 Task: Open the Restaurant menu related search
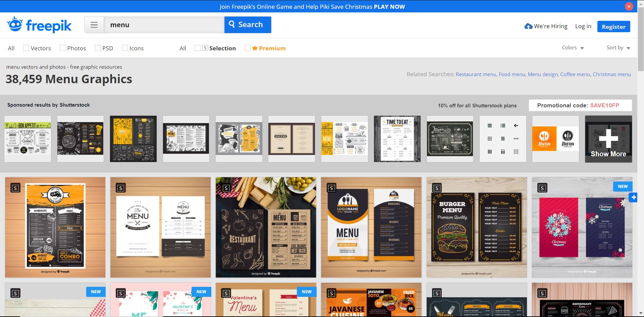coord(476,74)
